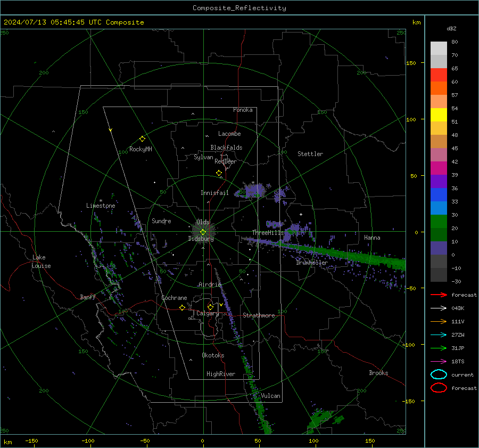The height and width of the screenshot is (448, 479).
Task: Click the RedDeer city label
Action: coord(226,161)
